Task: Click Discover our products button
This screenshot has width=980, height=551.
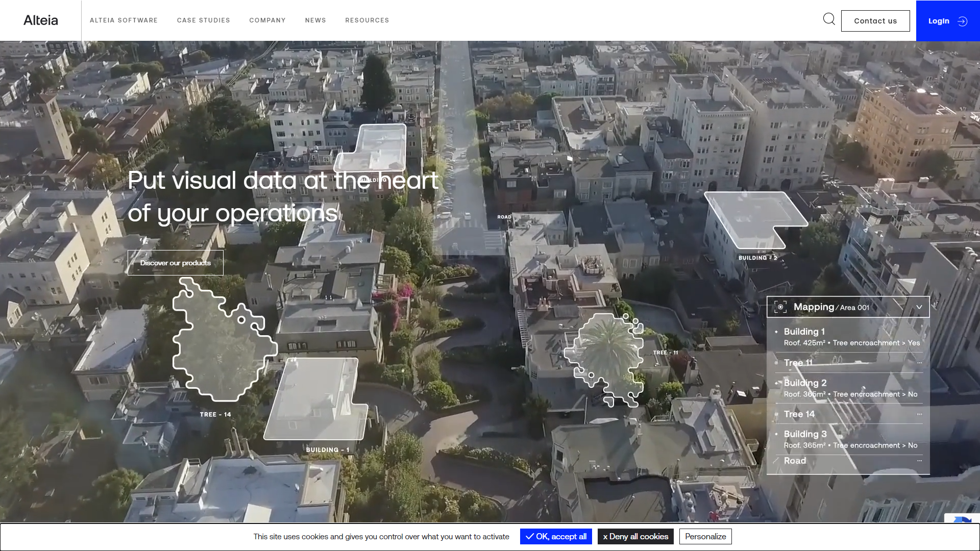Action: (x=175, y=263)
